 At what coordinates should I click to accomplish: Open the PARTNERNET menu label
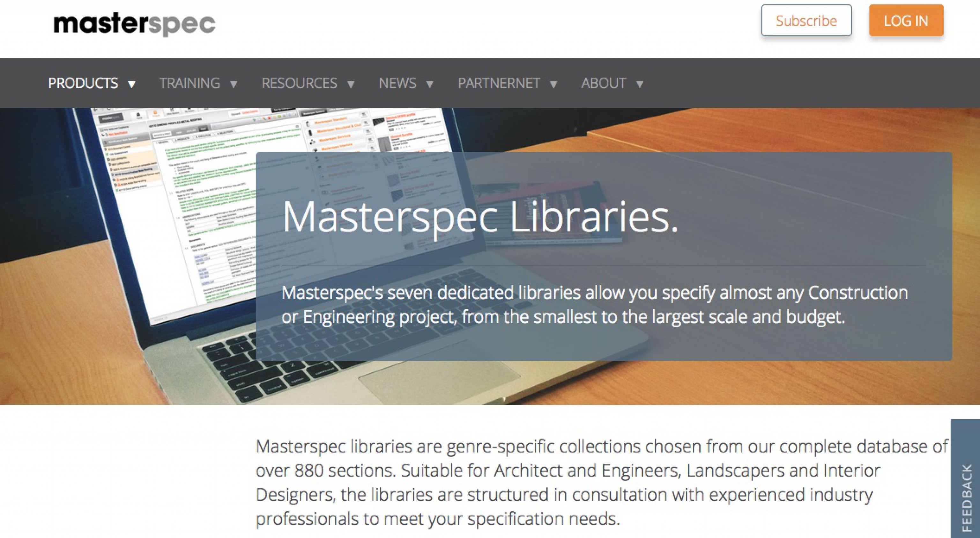click(x=498, y=83)
